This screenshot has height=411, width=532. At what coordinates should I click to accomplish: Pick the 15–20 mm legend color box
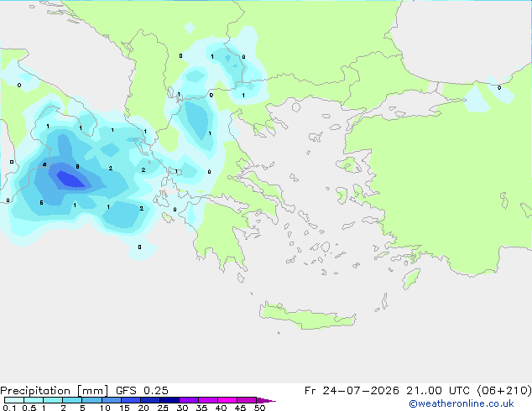(131, 400)
